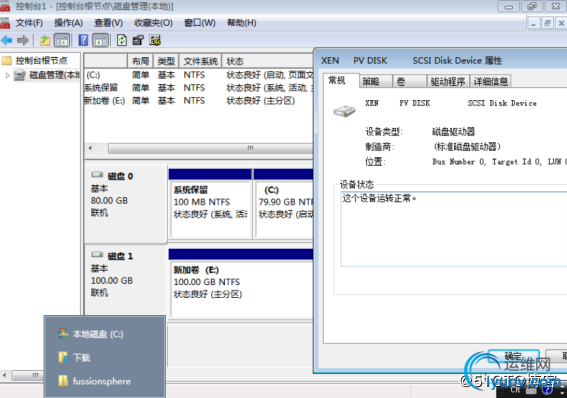
Task: Open the 窗口(W) menu
Action: (x=200, y=23)
